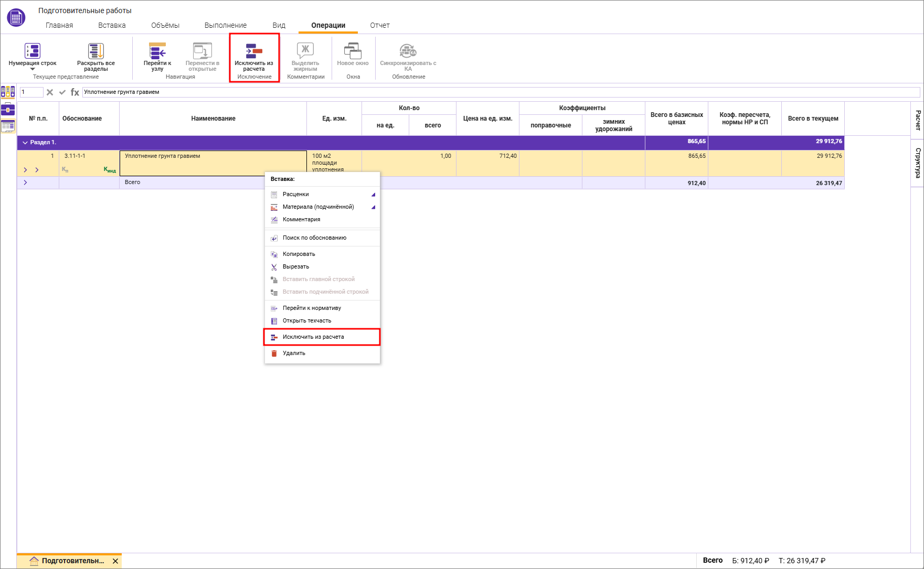The width and height of the screenshot is (924, 569).
Task: Expand the Всего summary row
Action: tap(25, 182)
